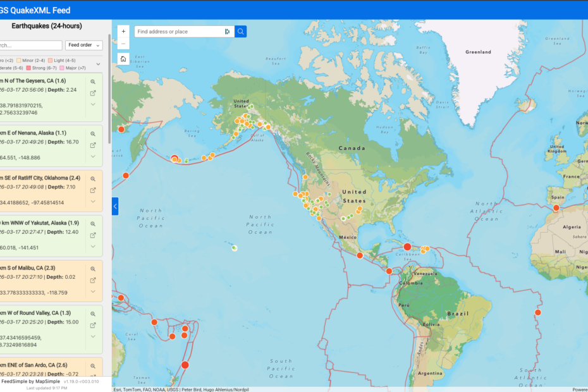Select the home default extent icon
The height and width of the screenshot is (392, 588).
pyautogui.click(x=123, y=58)
